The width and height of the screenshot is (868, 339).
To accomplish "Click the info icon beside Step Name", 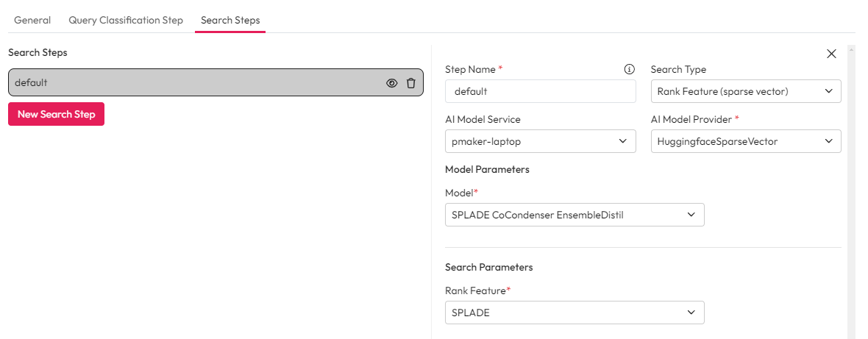I will (629, 69).
